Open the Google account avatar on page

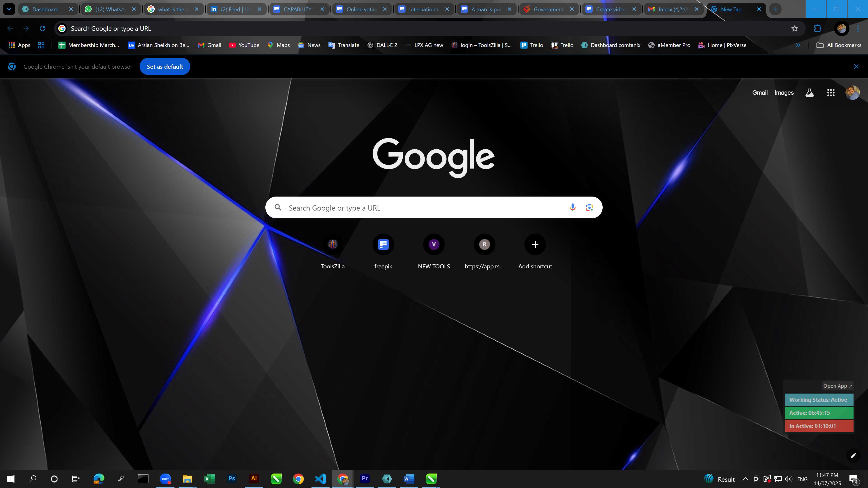point(852,93)
